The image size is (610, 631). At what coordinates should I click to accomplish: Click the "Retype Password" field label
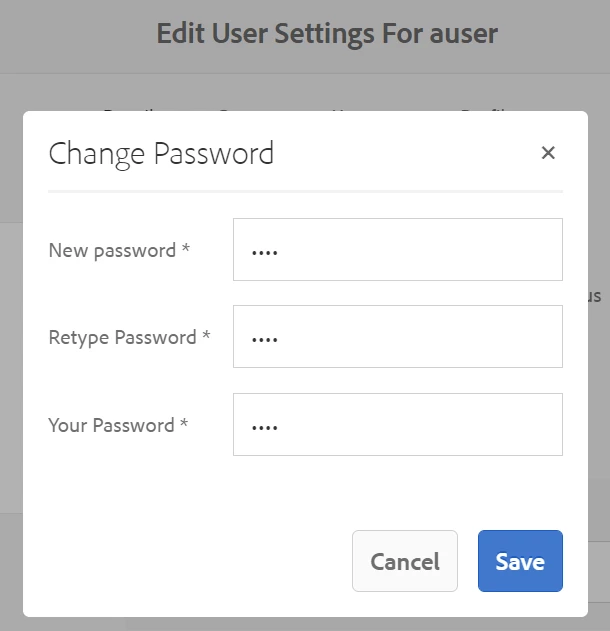[x=122, y=337]
